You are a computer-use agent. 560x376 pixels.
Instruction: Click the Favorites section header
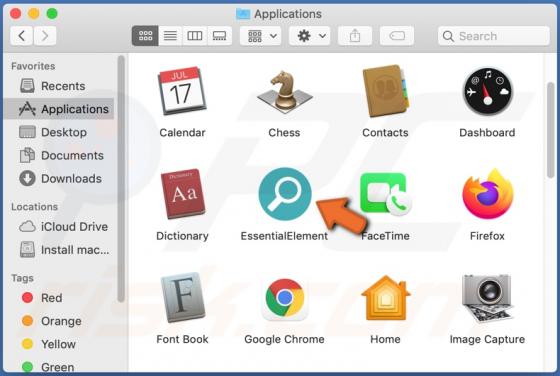(x=33, y=66)
